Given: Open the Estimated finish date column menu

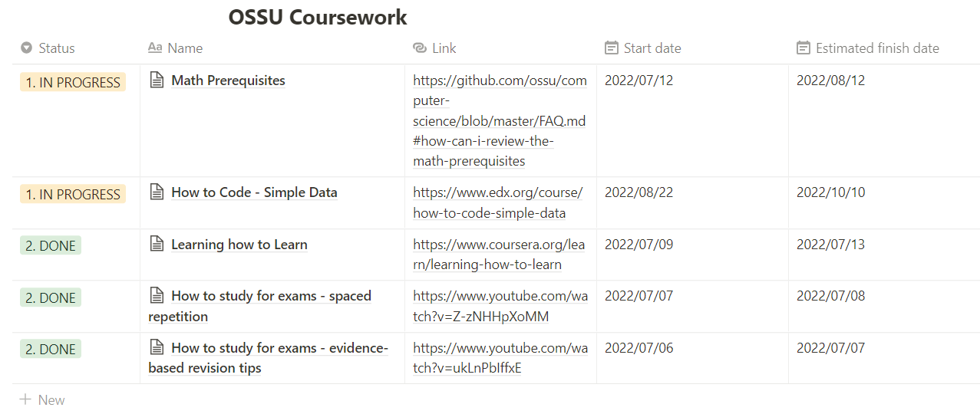Looking at the screenshot, I should [x=877, y=48].
